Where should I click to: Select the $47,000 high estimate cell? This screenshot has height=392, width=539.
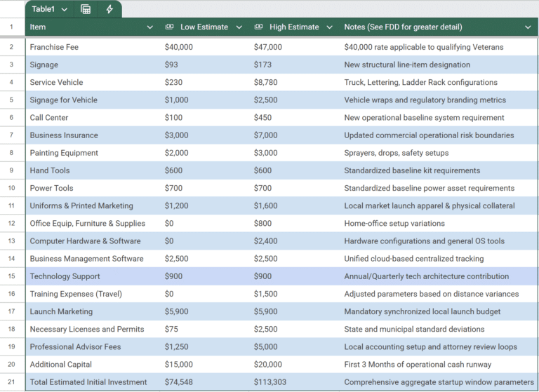(295, 47)
